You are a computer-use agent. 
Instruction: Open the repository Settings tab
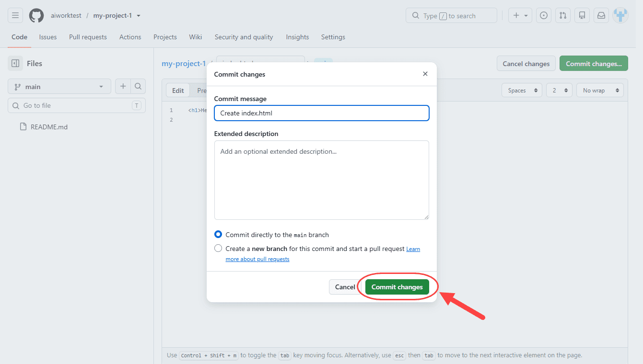point(333,37)
